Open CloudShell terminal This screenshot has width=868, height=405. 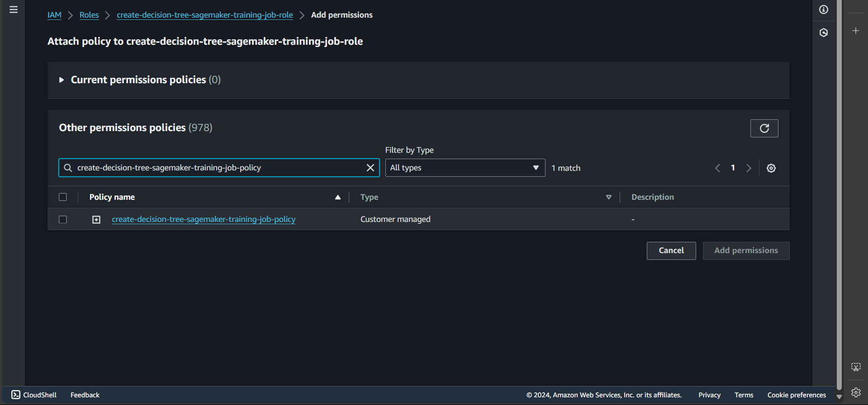34,395
